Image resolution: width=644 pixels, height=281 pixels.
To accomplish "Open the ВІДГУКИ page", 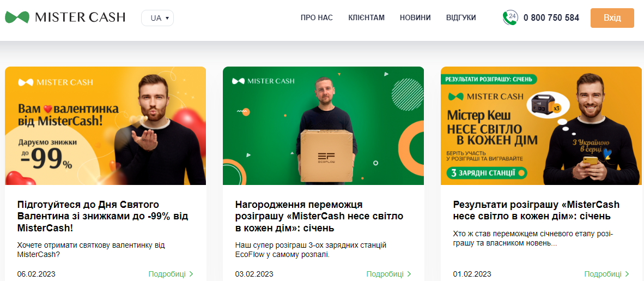I will coord(461,17).
